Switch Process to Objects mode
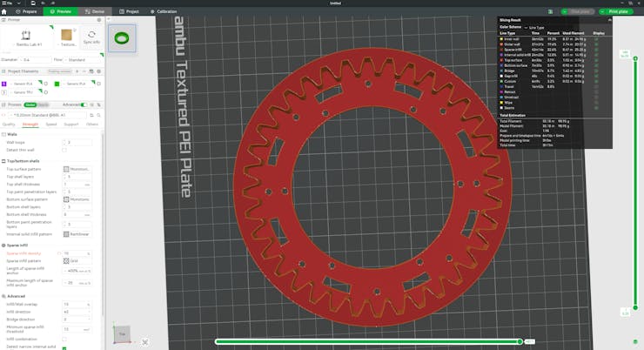The image size is (644, 350). point(44,104)
